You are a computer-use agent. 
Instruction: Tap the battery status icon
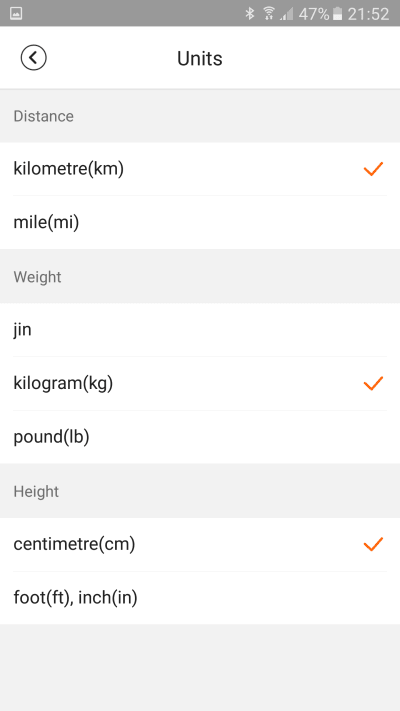(337, 14)
